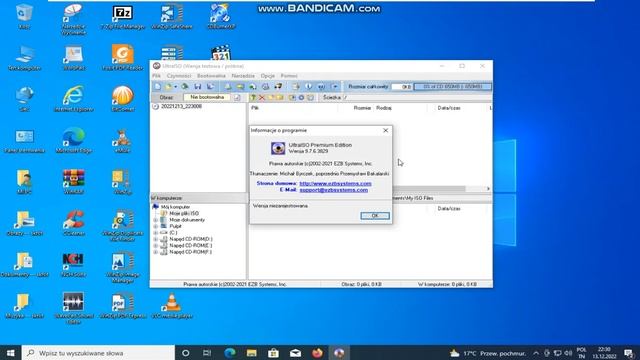This screenshot has width=640, height=360.
Task: Click the Burn CD image toolbar icon
Action: (x=278, y=87)
